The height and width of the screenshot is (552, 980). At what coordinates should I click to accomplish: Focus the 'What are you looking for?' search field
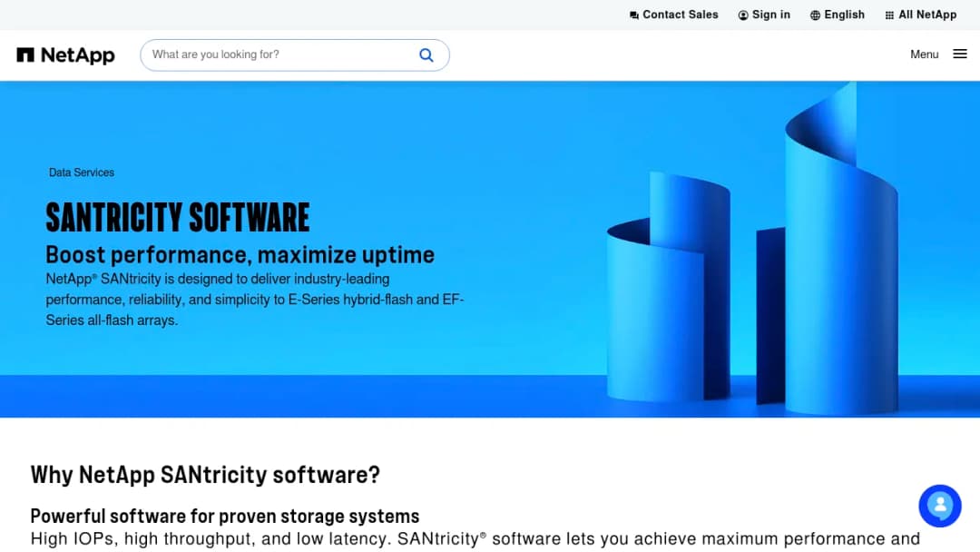pyautogui.click(x=295, y=55)
